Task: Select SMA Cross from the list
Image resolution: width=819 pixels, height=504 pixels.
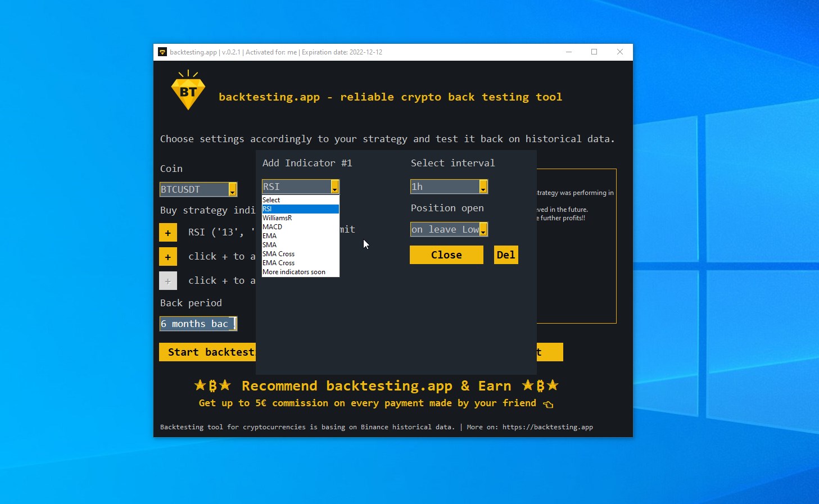Action: (301, 254)
